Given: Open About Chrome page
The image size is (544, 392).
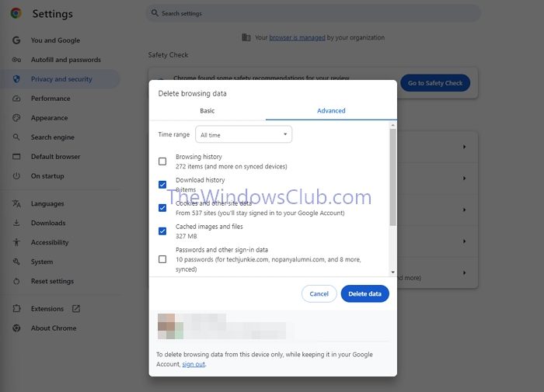Looking at the screenshot, I should tap(54, 328).
